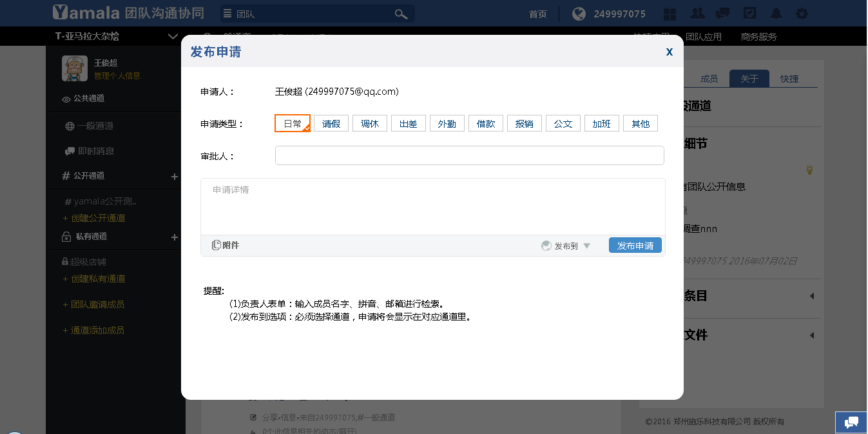Open the settings gear icon
The image size is (868, 434).
pyautogui.click(x=802, y=14)
